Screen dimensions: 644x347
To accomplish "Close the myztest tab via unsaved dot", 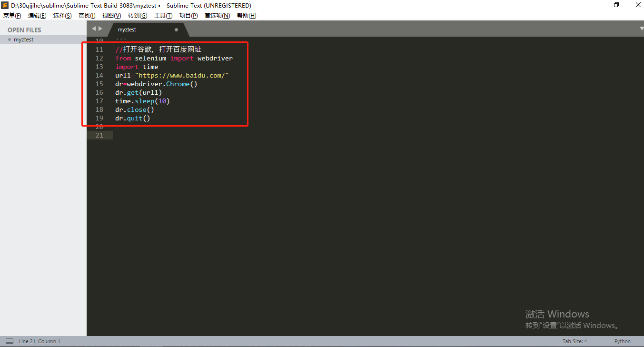I will point(176,30).
